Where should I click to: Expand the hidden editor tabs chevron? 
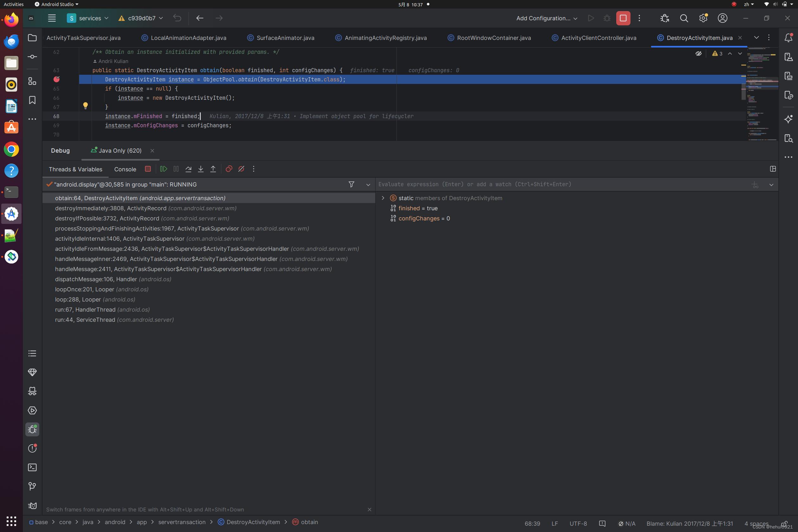tap(756, 38)
